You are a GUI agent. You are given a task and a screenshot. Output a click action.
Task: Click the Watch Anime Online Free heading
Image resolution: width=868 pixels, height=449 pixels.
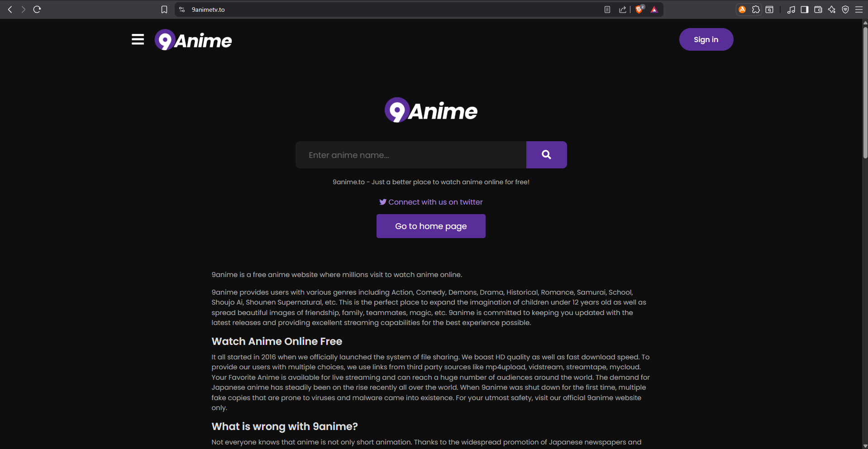277,341
